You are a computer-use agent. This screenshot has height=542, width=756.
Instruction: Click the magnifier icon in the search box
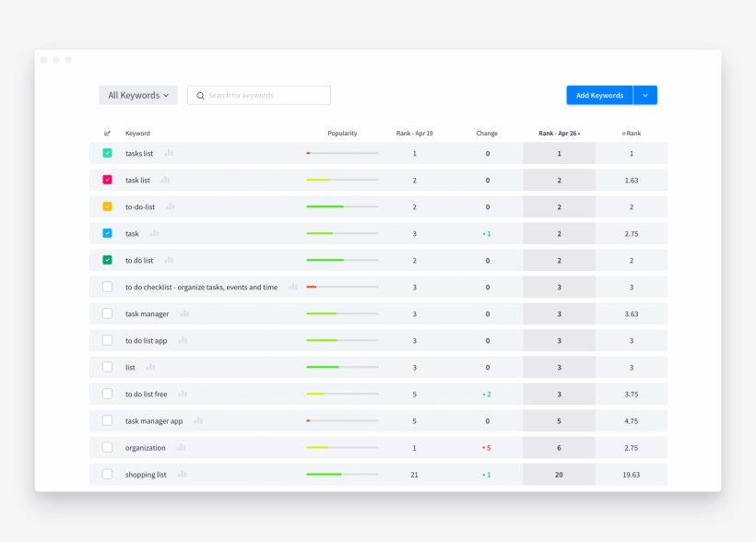[x=200, y=96]
